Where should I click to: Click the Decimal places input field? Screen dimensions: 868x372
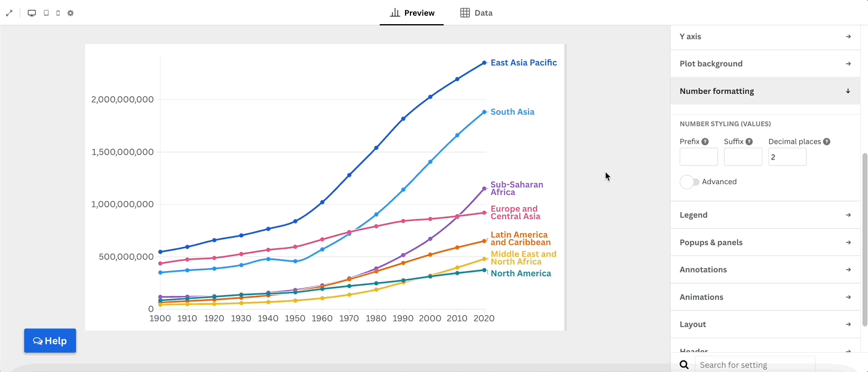click(787, 157)
